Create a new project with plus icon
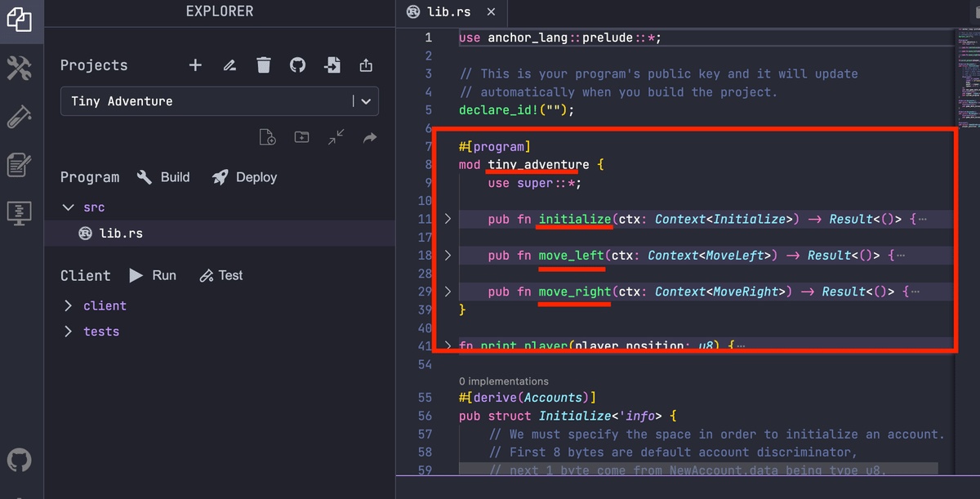This screenshot has height=499, width=980. [x=195, y=65]
